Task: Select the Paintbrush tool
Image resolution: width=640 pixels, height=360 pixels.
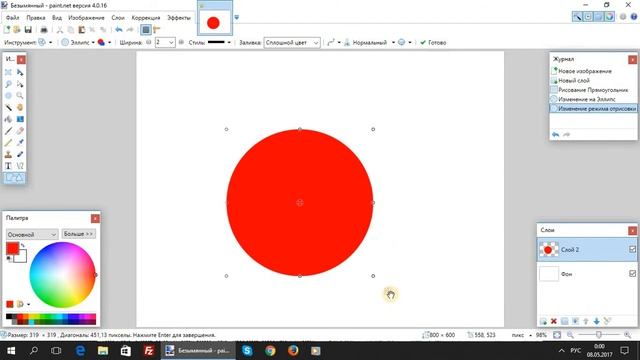Action: [8, 131]
